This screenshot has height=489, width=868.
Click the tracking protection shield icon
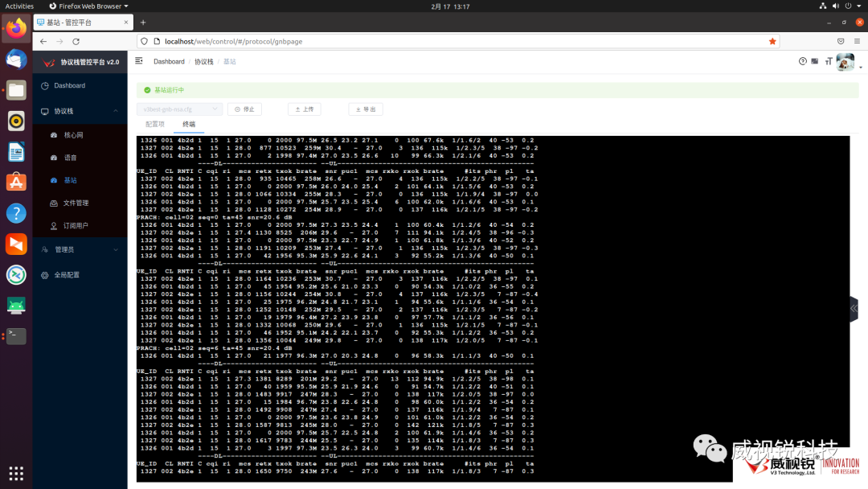[145, 42]
